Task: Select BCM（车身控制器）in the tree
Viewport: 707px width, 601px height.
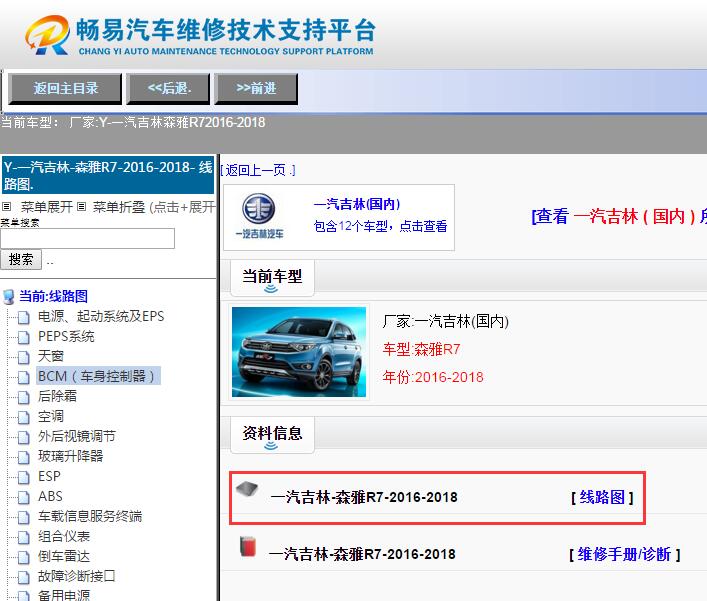Action: [x=98, y=376]
